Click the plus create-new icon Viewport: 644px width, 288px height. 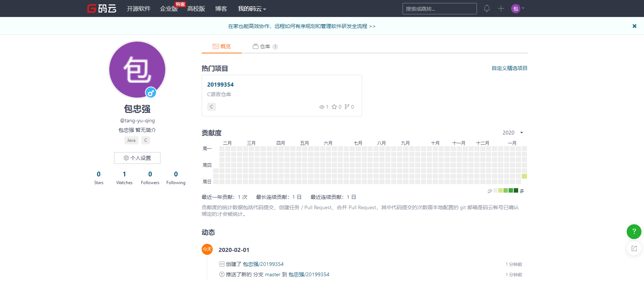[x=501, y=8]
